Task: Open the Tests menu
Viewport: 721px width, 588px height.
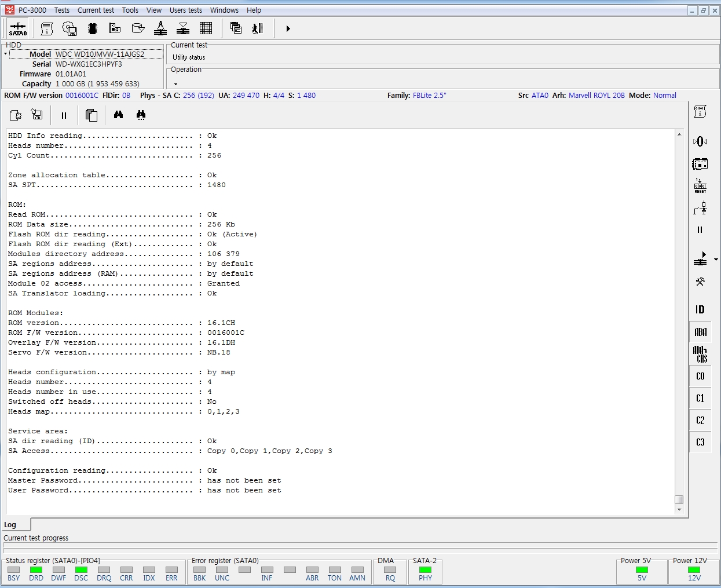Action: point(62,10)
